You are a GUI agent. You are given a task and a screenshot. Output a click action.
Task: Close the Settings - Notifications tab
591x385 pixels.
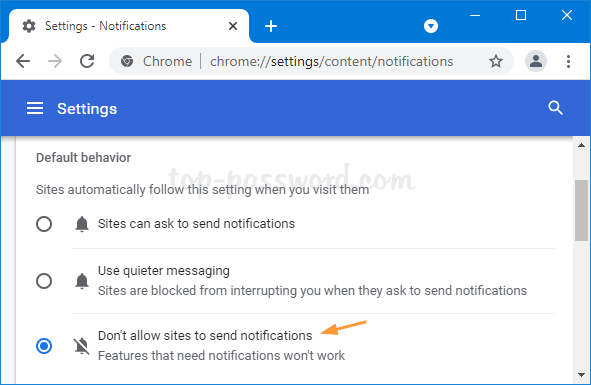[233, 26]
